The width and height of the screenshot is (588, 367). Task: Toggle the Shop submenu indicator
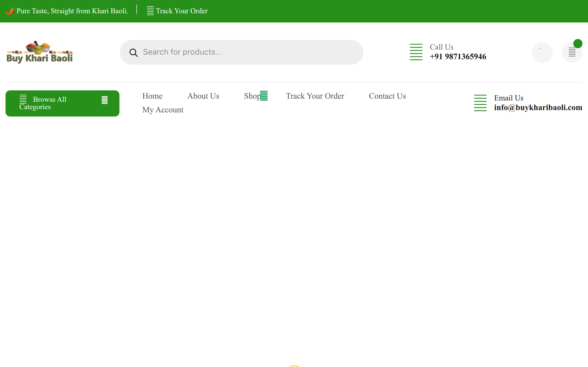tap(264, 96)
